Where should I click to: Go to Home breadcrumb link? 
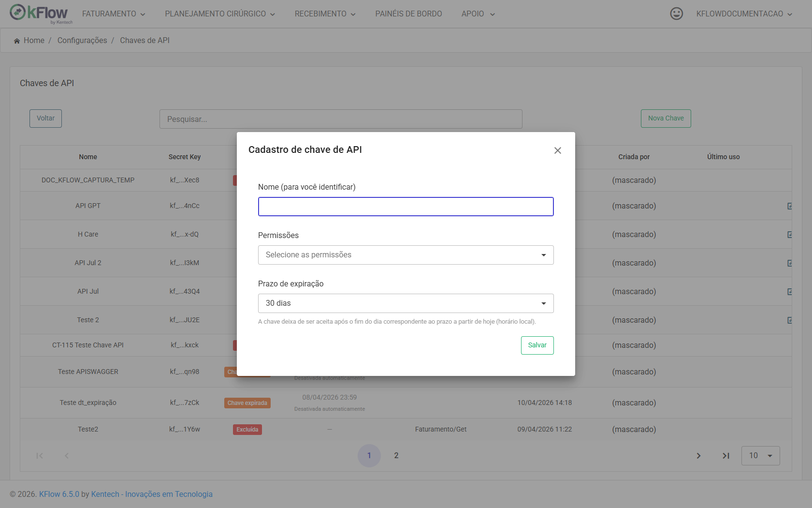pyautogui.click(x=34, y=41)
